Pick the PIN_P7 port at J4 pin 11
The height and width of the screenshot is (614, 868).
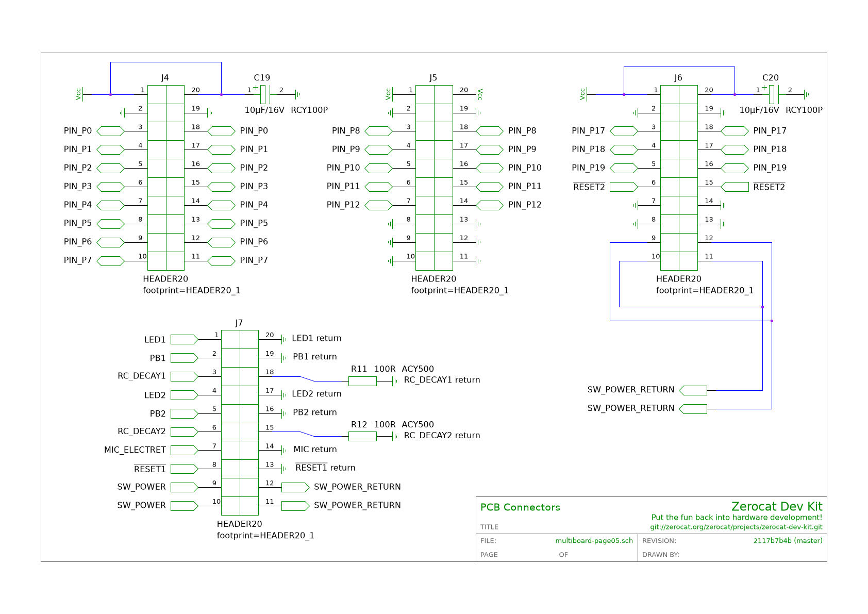pos(222,261)
